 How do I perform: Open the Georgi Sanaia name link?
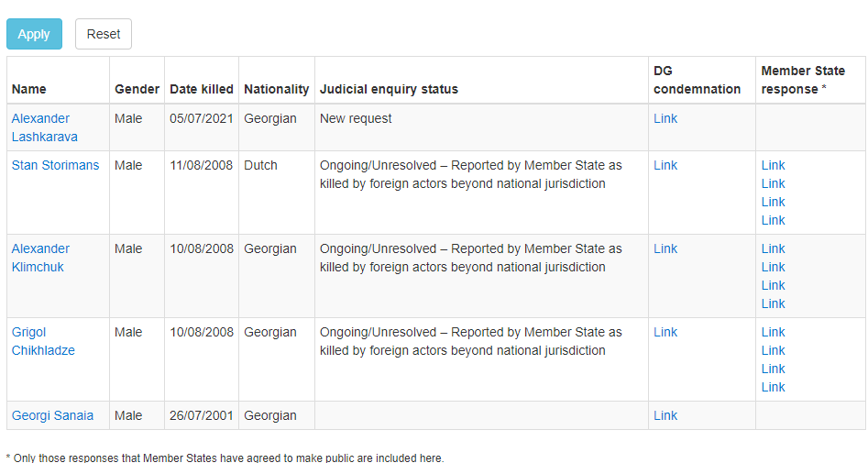tap(52, 415)
